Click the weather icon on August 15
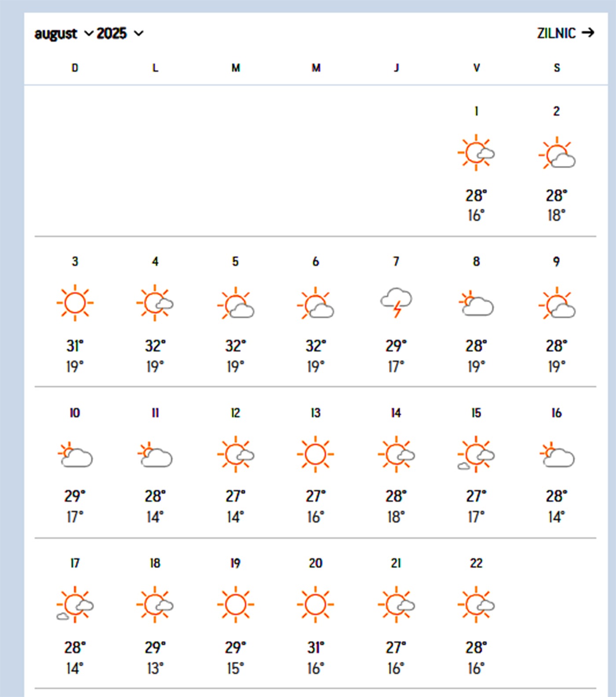 click(x=476, y=454)
